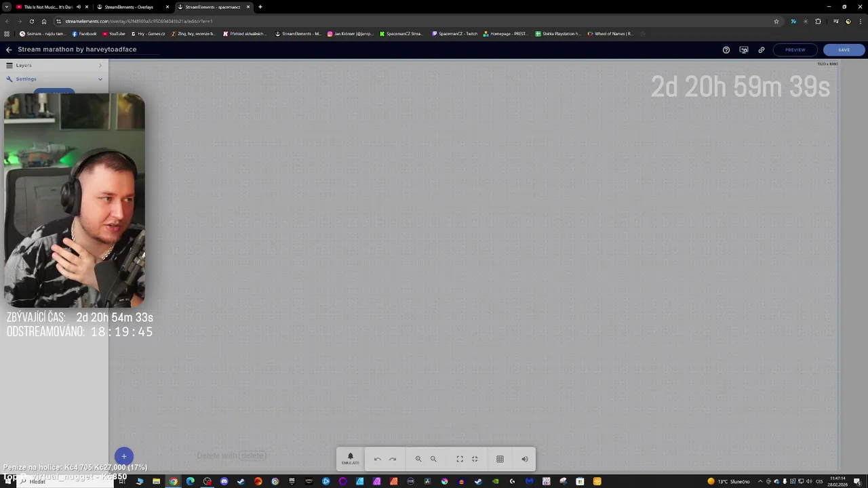Open File Explorer from the taskbar

tap(157, 481)
